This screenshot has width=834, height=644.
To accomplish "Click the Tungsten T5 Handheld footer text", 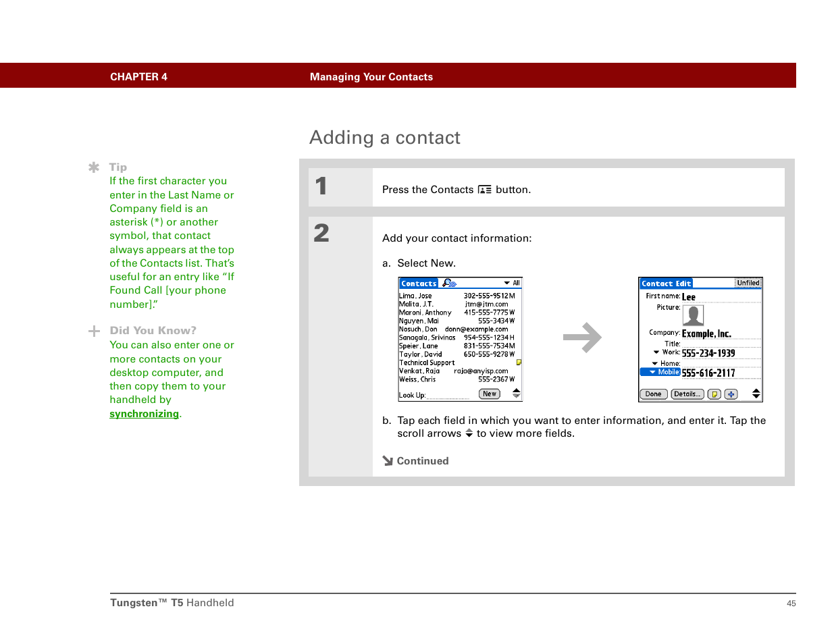I will coord(172,603).
